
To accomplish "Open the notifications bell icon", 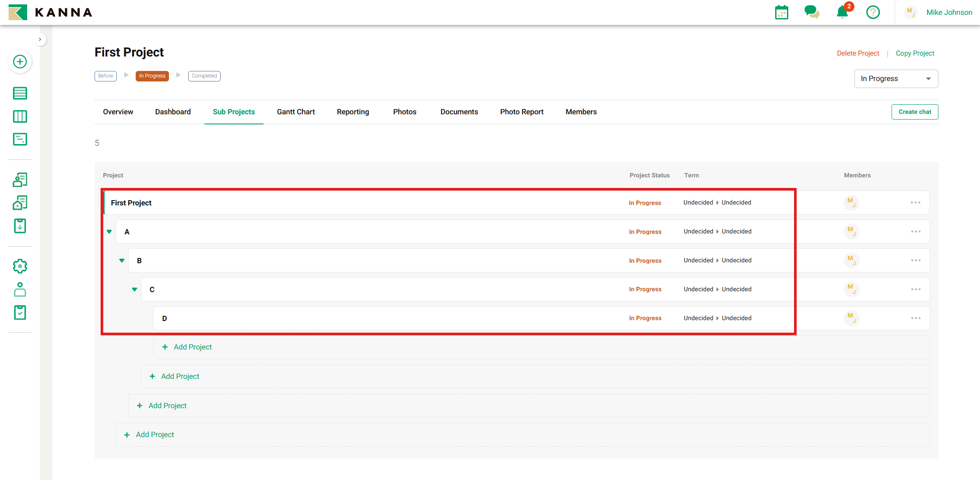I will coord(842,12).
